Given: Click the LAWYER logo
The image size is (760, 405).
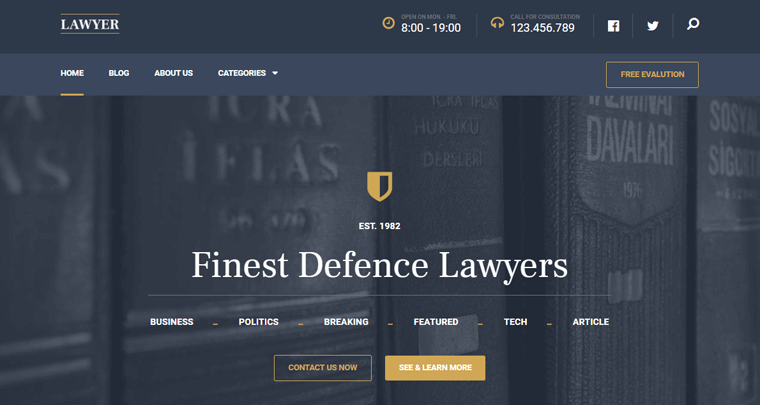Looking at the screenshot, I should tap(90, 24).
